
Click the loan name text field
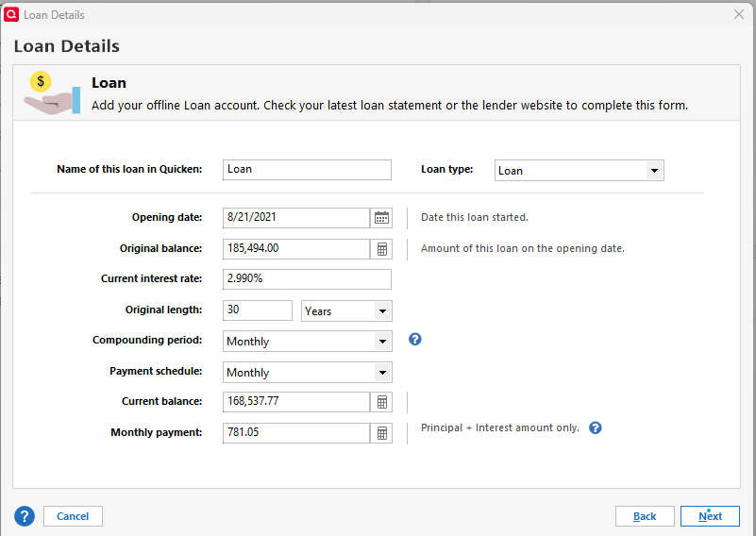tap(307, 170)
